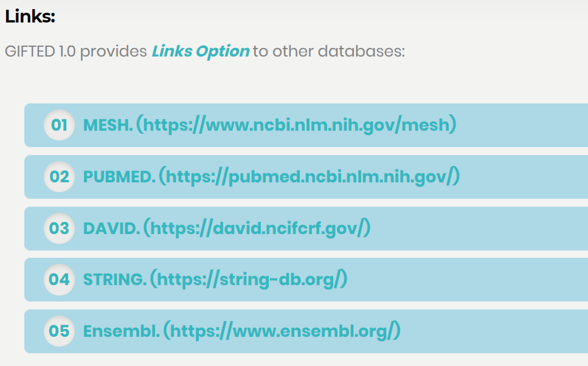Open the STRING. database label
The width and height of the screenshot is (588, 366).
115,279
